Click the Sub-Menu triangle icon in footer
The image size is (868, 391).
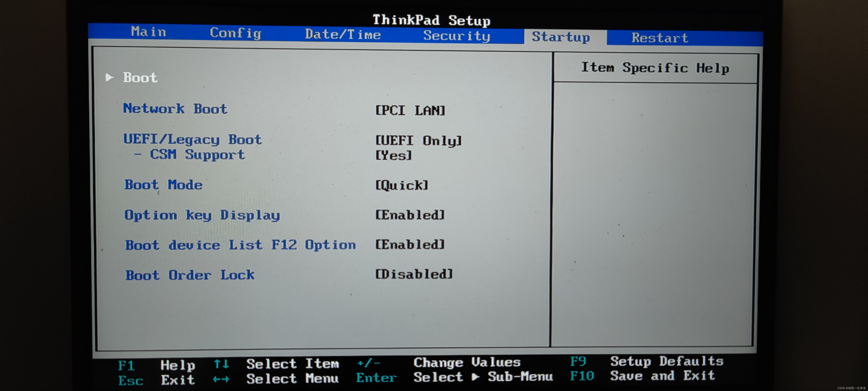tap(475, 377)
